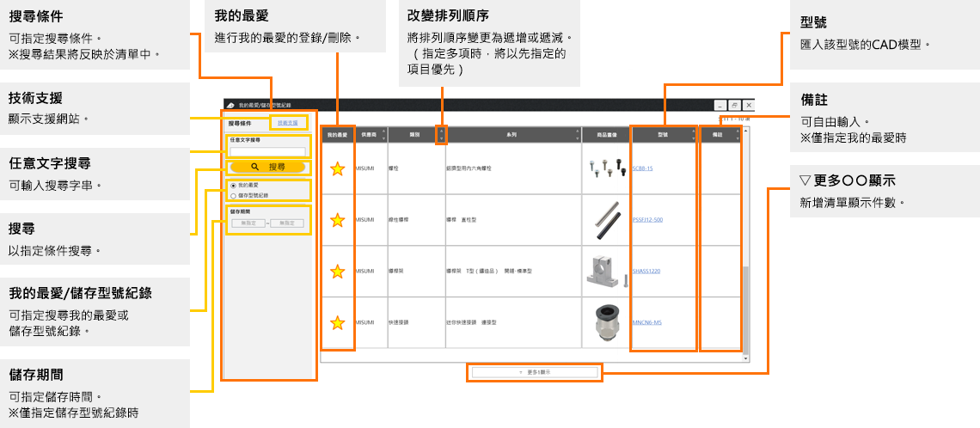Open part number link PSSFJ12-500
The height and width of the screenshot is (428, 980).
(x=646, y=220)
